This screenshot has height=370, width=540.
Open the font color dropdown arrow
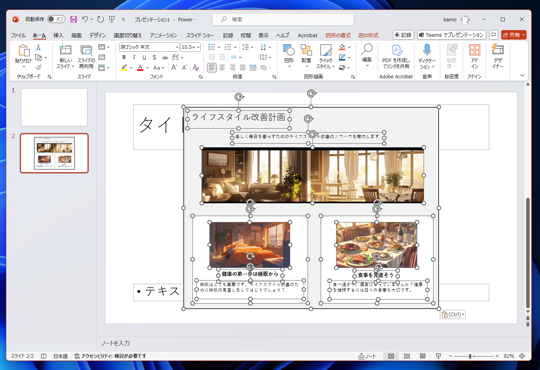[x=147, y=68]
